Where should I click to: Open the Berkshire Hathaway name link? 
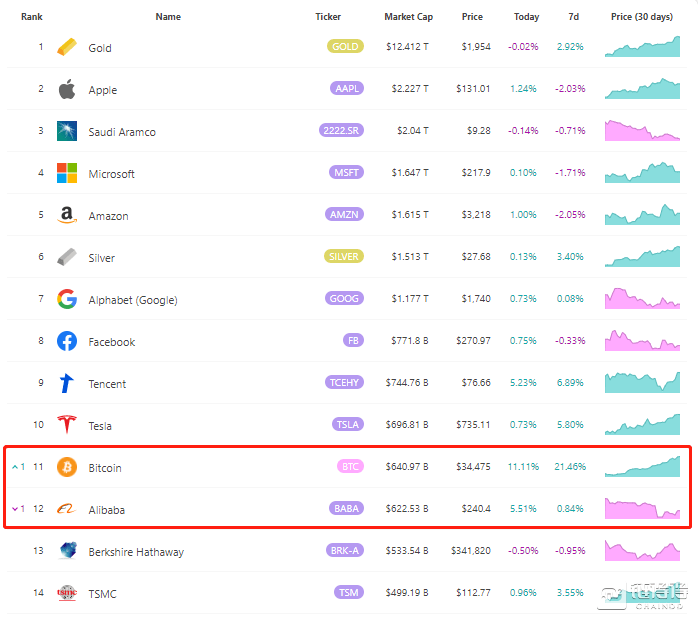click(x=136, y=552)
